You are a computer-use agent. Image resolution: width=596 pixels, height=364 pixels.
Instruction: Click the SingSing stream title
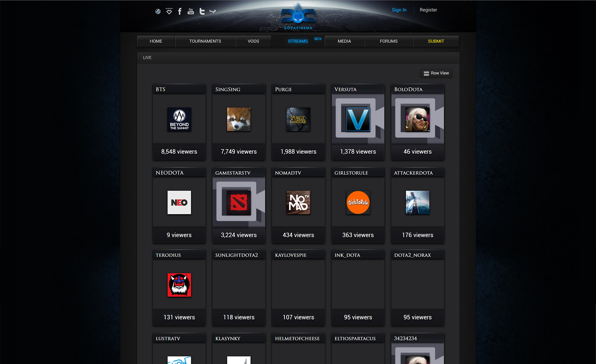tap(228, 89)
